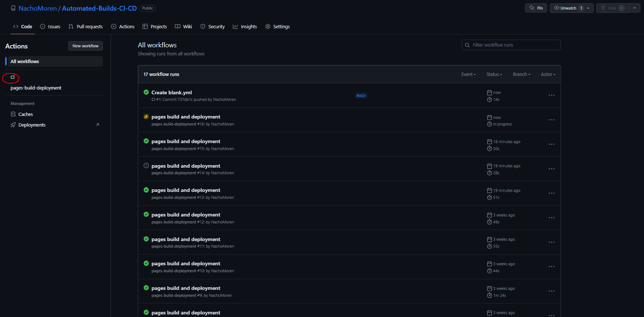
Task: Open options menu for deployment run #13
Action: (x=551, y=193)
